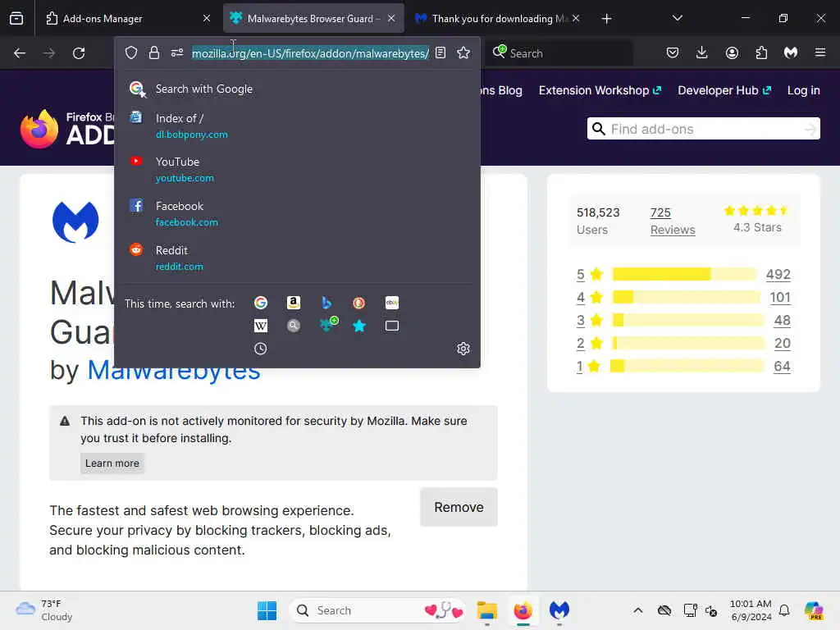Open the Extensions puzzle icon
The height and width of the screenshot is (630, 840).
pyautogui.click(x=761, y=52)
